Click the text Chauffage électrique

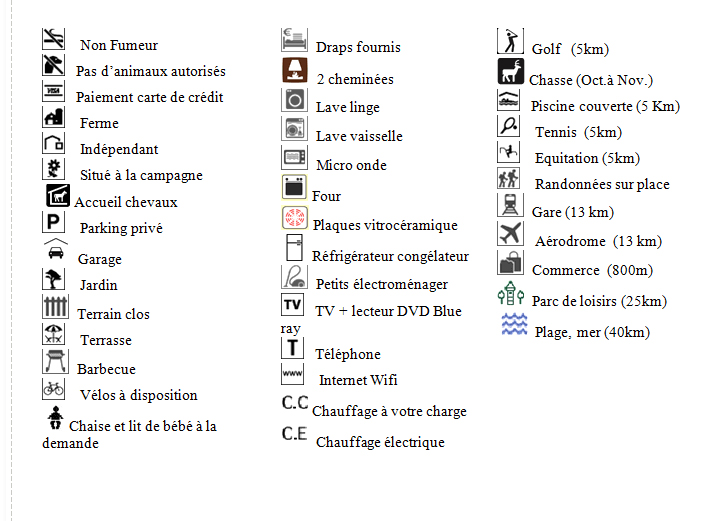point(379,442)
